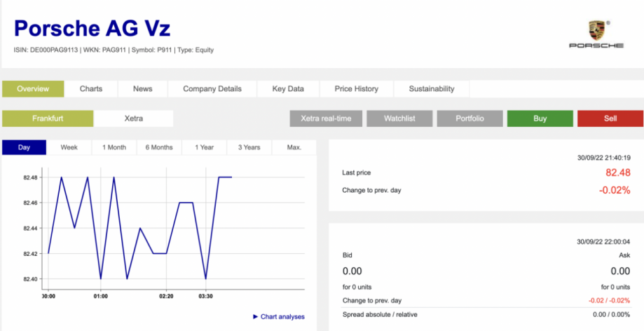View the Price History tab
This screenshot has height=331, width=644.
357,89
